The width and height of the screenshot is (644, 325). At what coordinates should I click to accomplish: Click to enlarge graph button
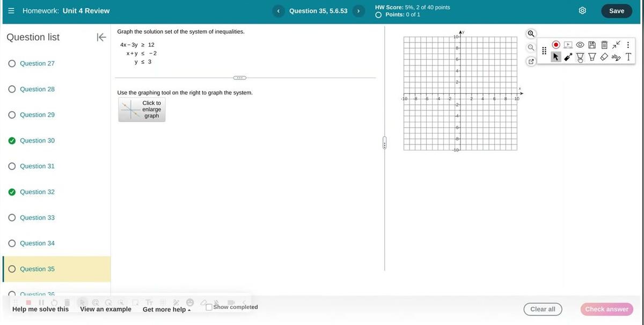[142, 109]
